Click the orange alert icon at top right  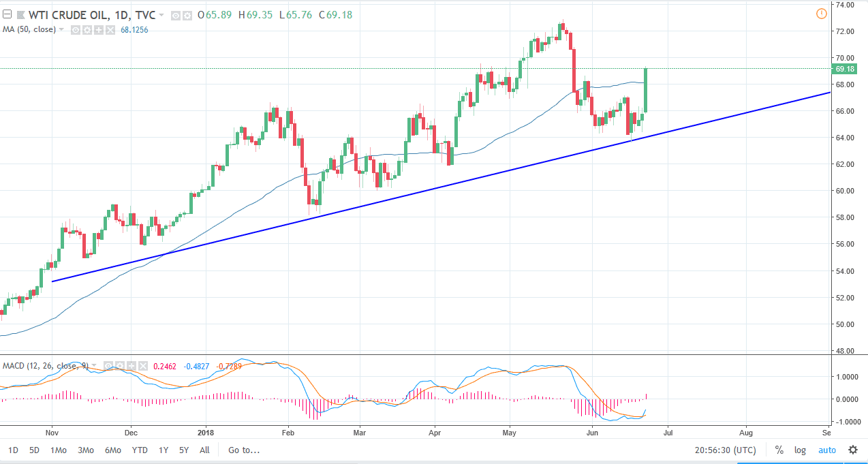(x=822, y=14)
